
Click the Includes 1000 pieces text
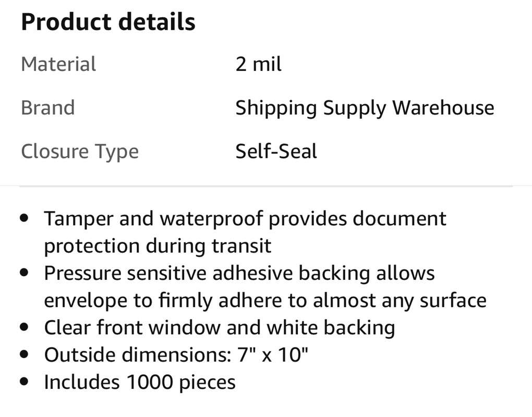point(140,382)
